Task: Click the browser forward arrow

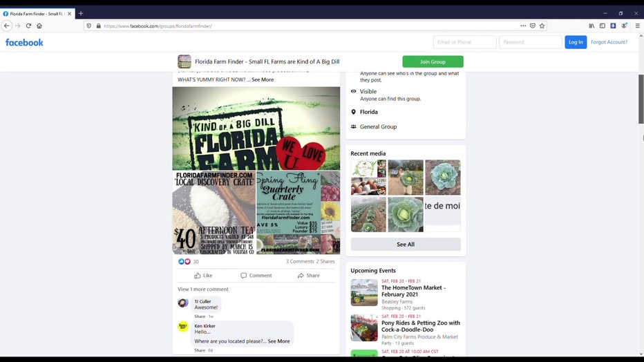Action: 18,26
